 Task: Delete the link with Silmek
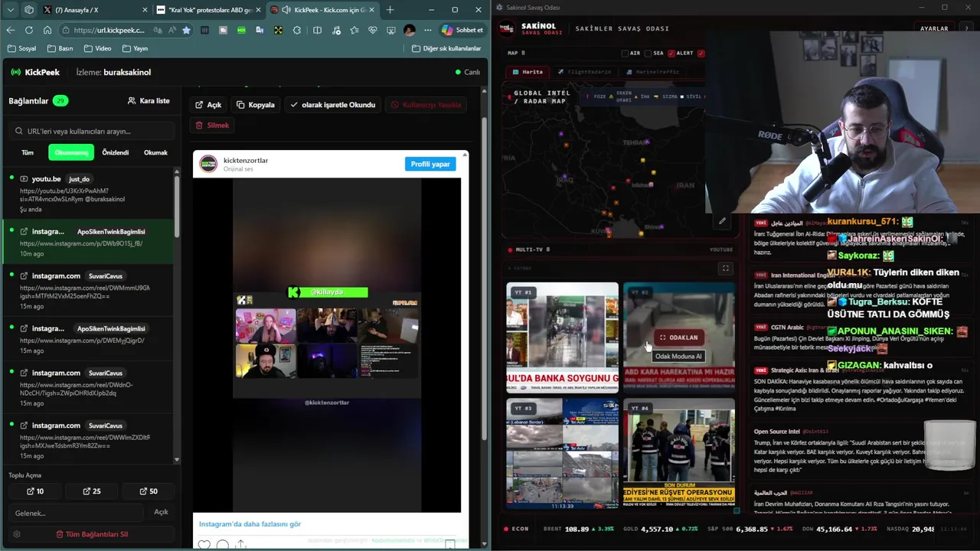pos(212,125)
